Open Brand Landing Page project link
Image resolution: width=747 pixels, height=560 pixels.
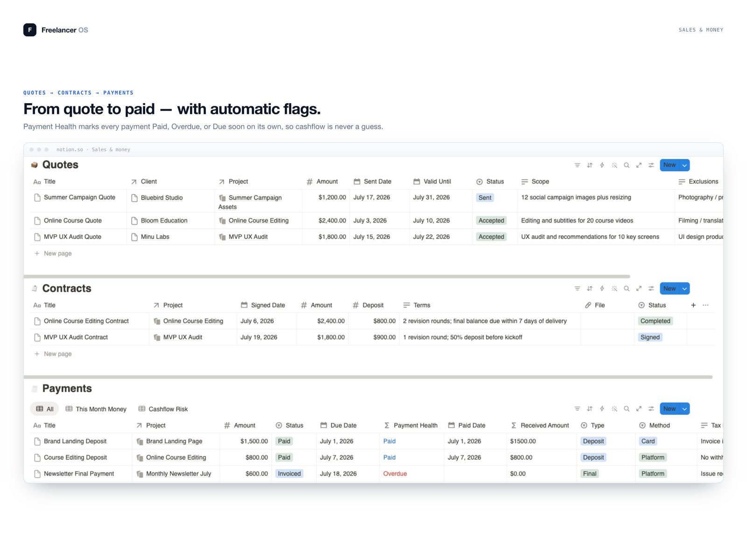pos(174,441)
